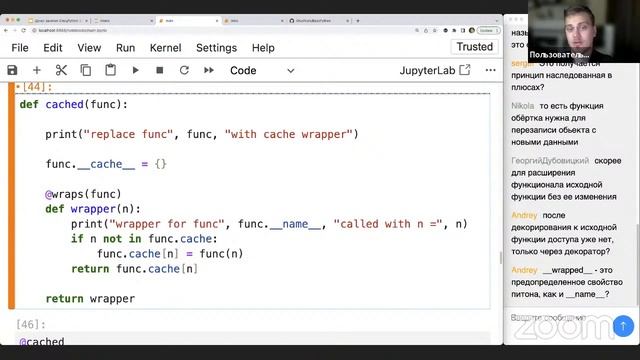Open the Settings menu

tap(216, 48)
